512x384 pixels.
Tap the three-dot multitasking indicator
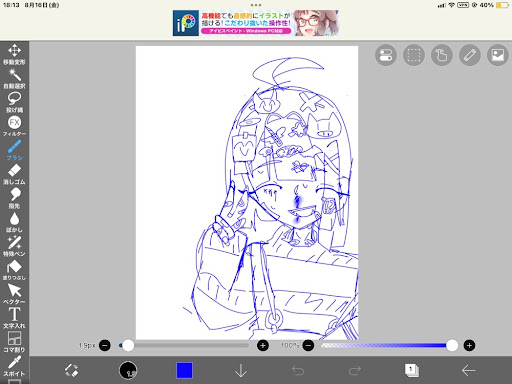point(256,5)
